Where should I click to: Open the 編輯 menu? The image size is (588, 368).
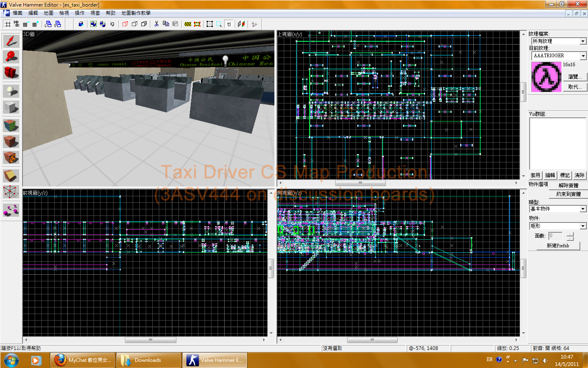(x=33, y=13)
